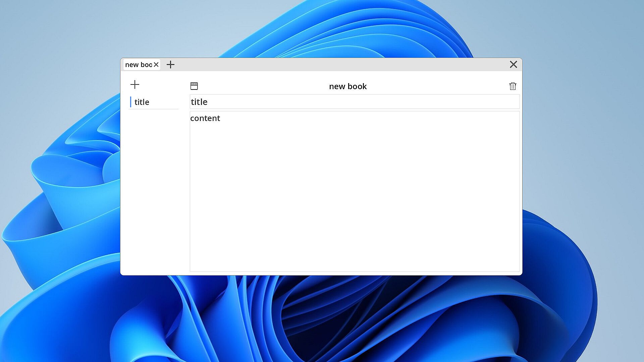The height and width of the screenshot is (362, 644).
Task: Click an empty part of the gray tab bar
Action: 335,64
